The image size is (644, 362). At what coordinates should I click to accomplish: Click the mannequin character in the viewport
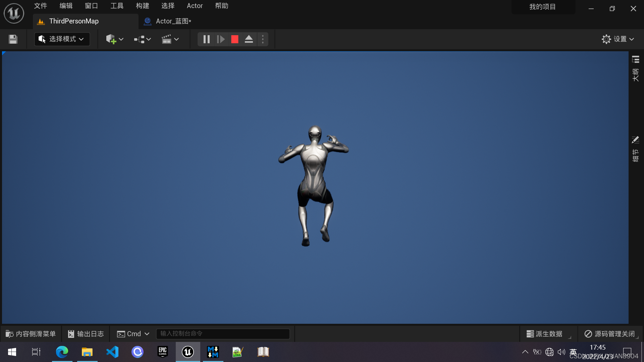tap(314, 186)
